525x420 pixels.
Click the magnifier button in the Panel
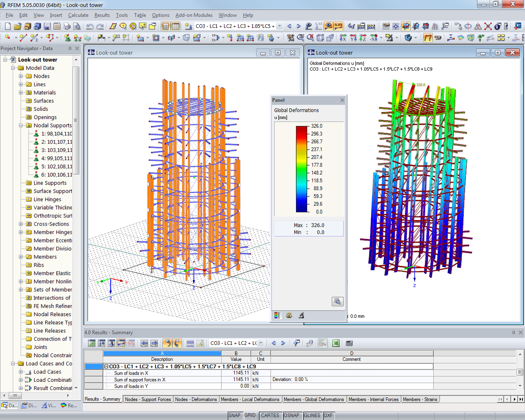point(337,301)
